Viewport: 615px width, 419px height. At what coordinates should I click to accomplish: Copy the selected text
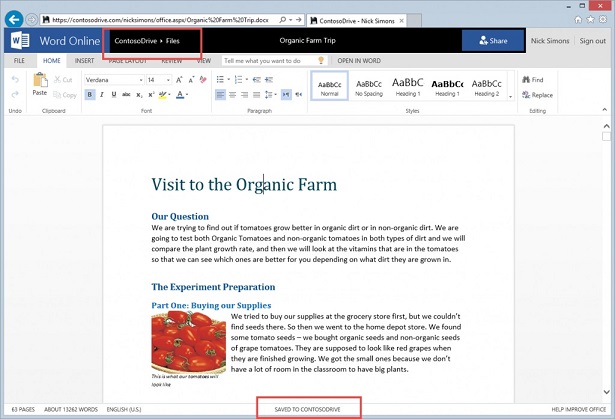point(65,95)
